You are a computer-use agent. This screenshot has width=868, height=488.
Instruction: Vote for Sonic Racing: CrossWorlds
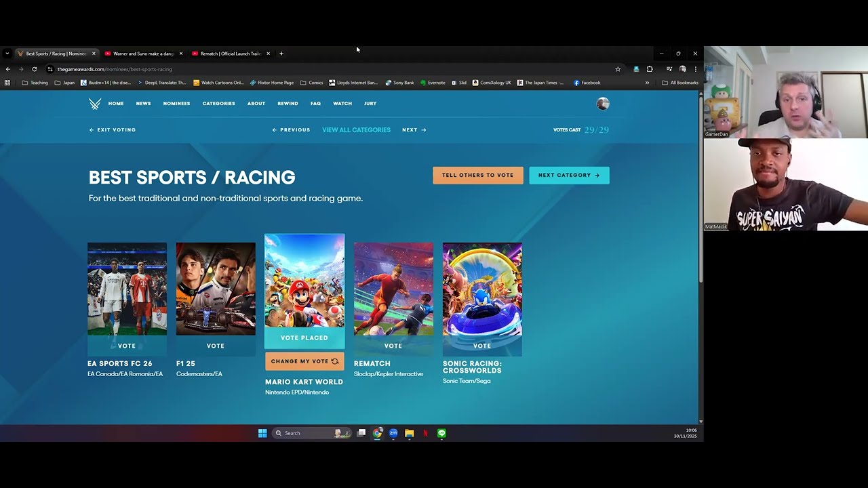click(482, 346)
